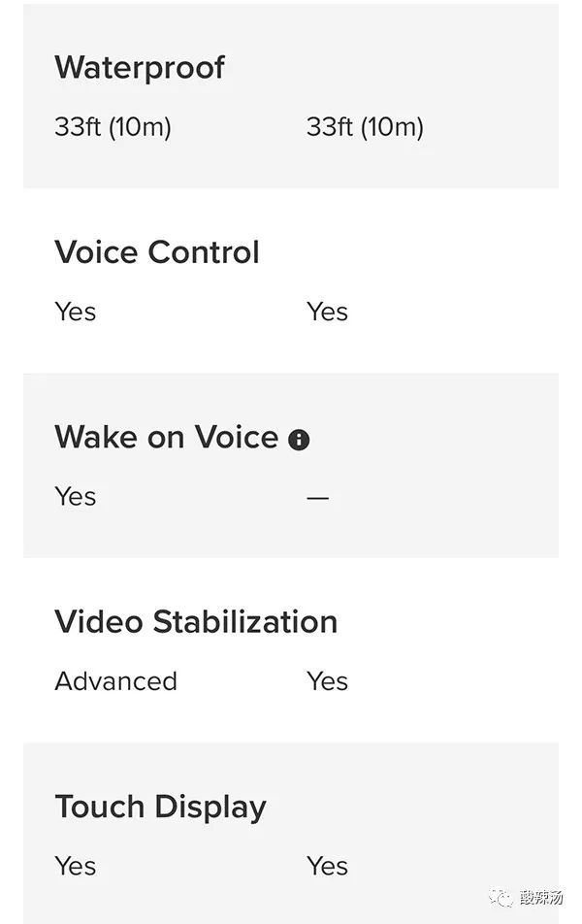Image resolution: width=582 pixels, height=924 pixels.
Task: Click the Touch Display heading
Action: coord(160,807)
